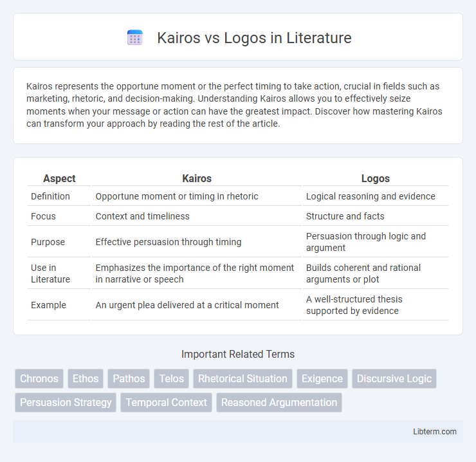This screenshot has height=462, width=476.
Task: Select the Telos tag
Action: click(x=172, y=378)
